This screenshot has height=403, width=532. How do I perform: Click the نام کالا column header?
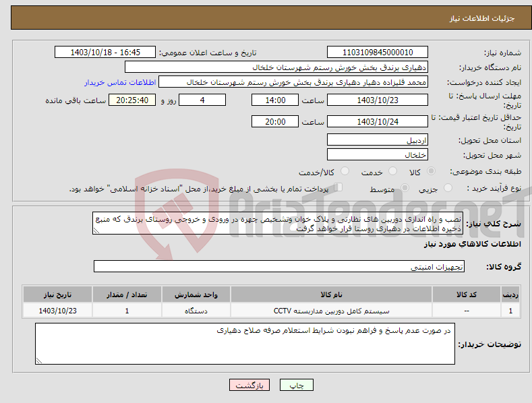pyautogui.click(x=331, y=294)
